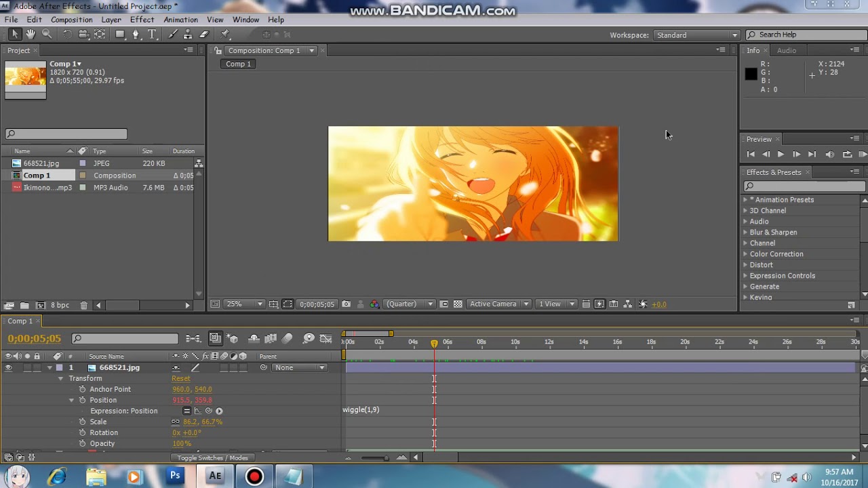Open the Workspace Standard dropdown
Viewport: 868px width, 488px height.
[696, 35]
